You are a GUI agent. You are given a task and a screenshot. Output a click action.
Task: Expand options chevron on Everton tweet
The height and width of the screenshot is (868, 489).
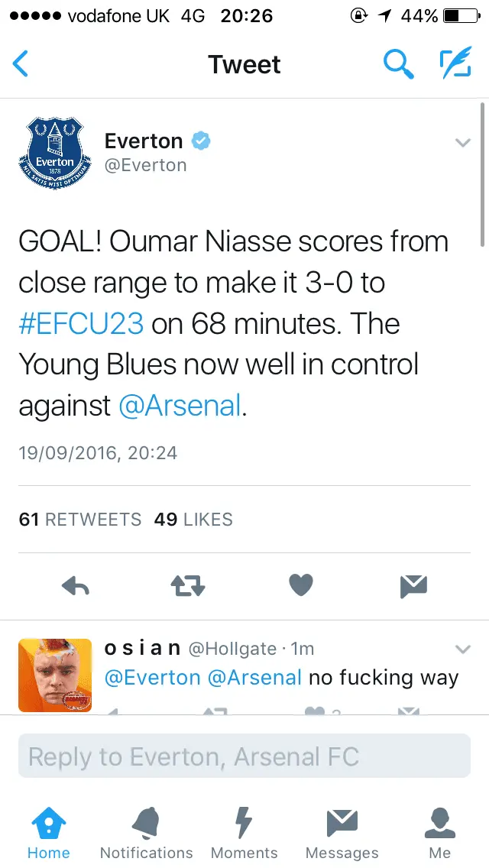[462, 143]
